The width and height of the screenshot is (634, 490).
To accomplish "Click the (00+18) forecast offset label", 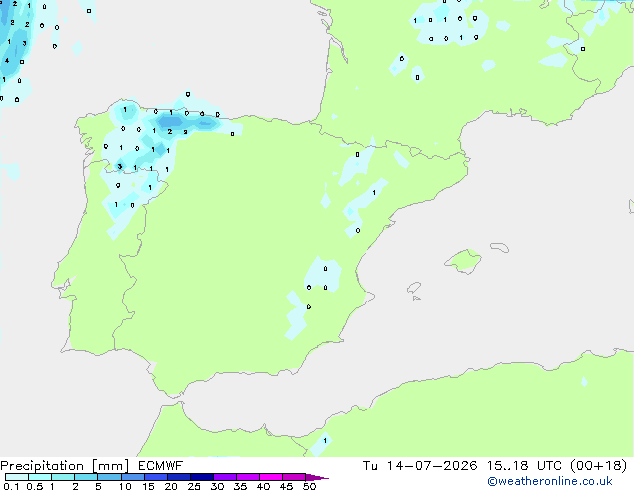I will 598,466.
